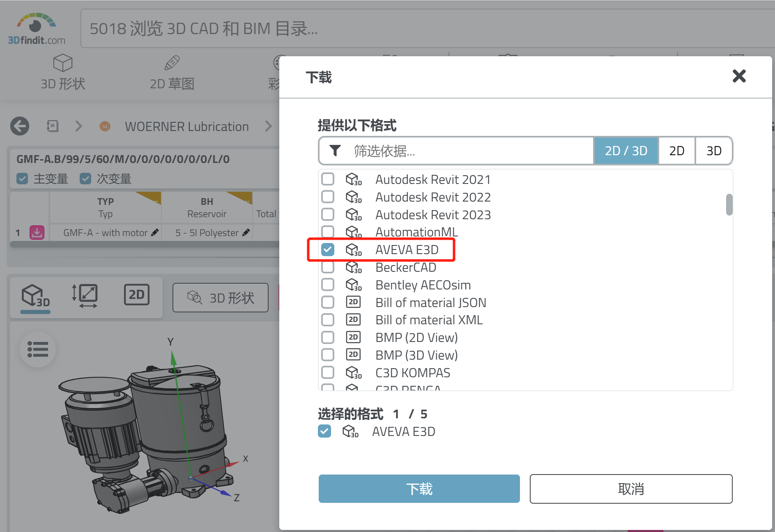Remove AVEVA E3D from selected formats

tap(324, 431)
